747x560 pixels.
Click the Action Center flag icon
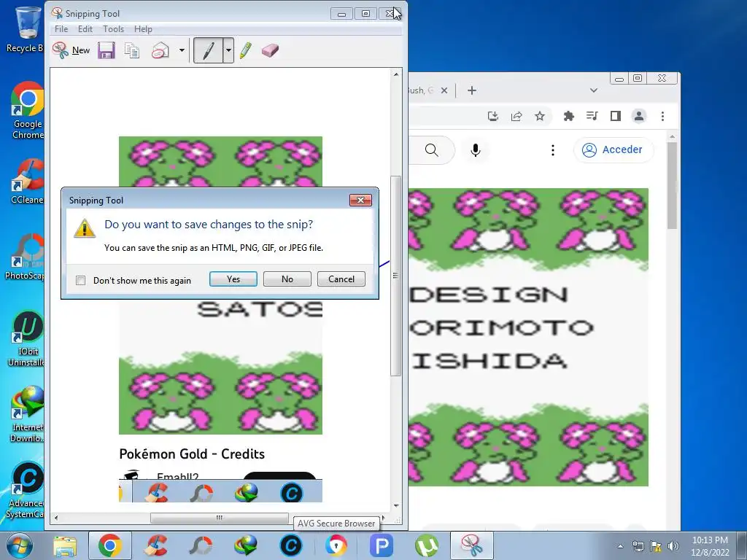pyautogui.click(x=656, y=546)
